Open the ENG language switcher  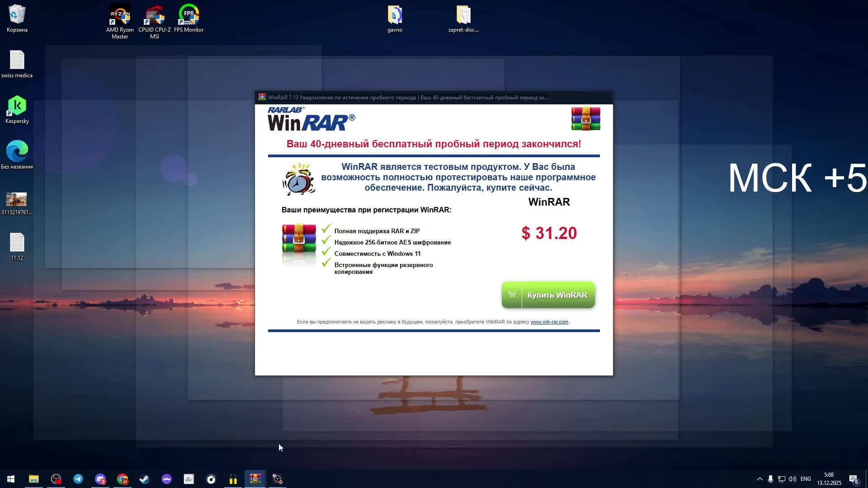click(805, 479)
